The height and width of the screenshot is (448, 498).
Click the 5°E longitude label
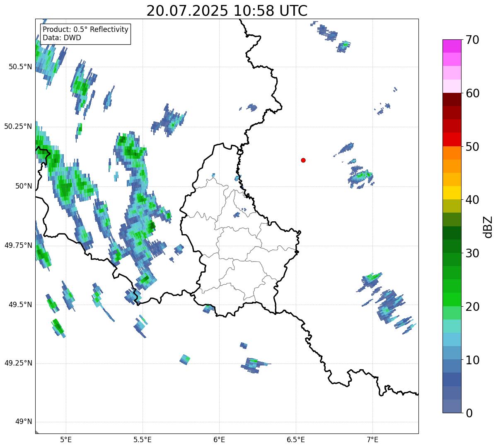pyautogui.click(x=66, y=439)
